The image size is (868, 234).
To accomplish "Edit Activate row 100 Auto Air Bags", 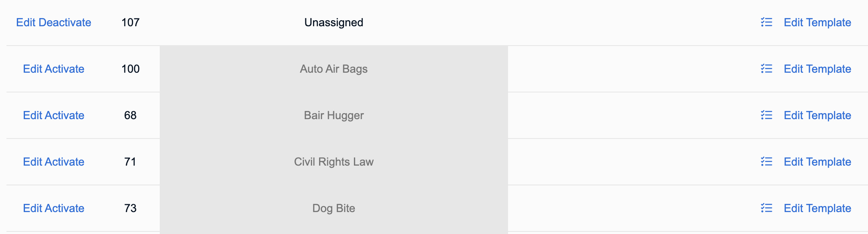I will pos(53,69).
